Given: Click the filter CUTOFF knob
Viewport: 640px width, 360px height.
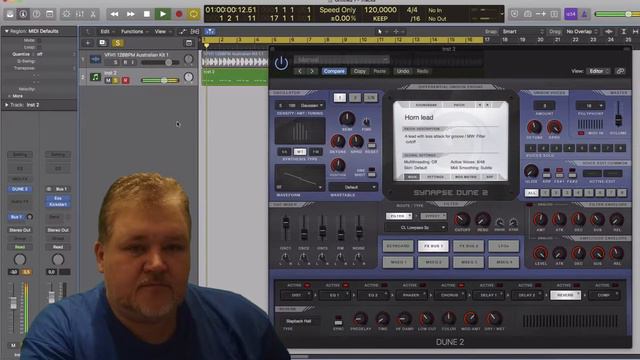Looking at the screenshot, I should [462, 220].
